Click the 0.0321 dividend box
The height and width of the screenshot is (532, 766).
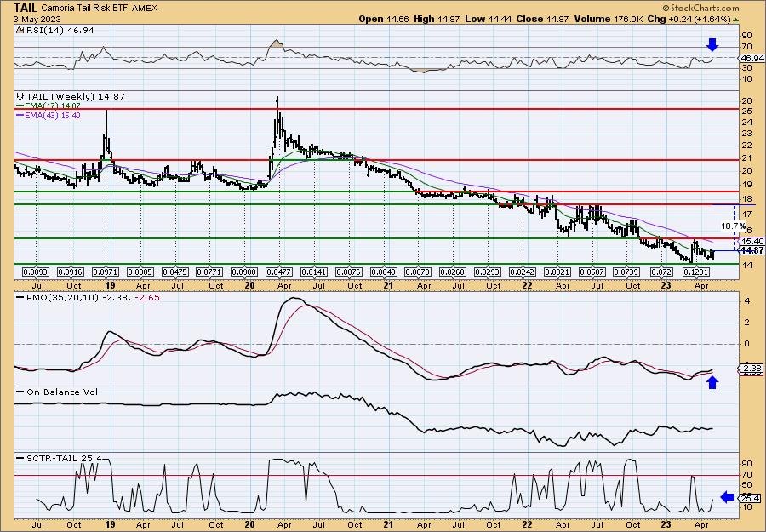(557, 272)
